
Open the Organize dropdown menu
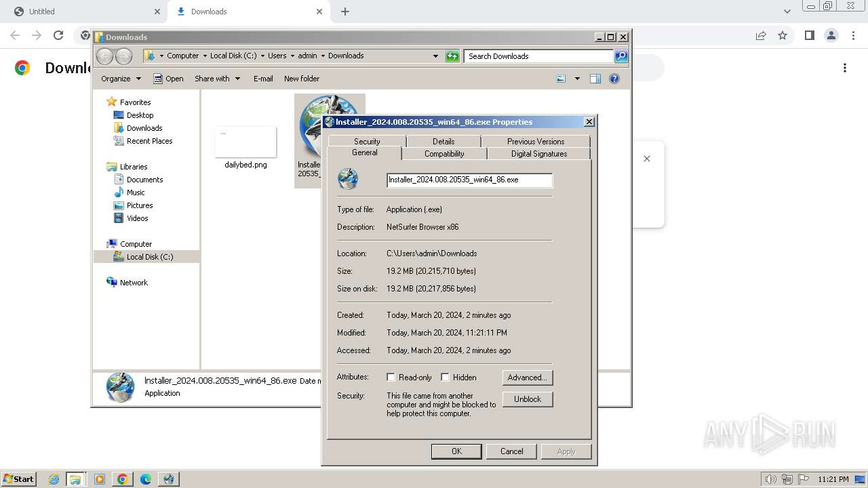[x=121, y=79]
